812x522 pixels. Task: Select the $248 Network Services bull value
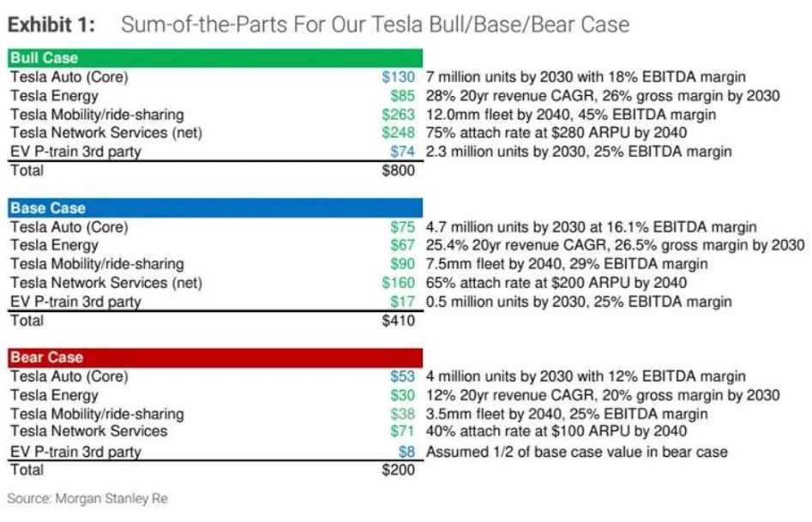[x=399, y=133]
